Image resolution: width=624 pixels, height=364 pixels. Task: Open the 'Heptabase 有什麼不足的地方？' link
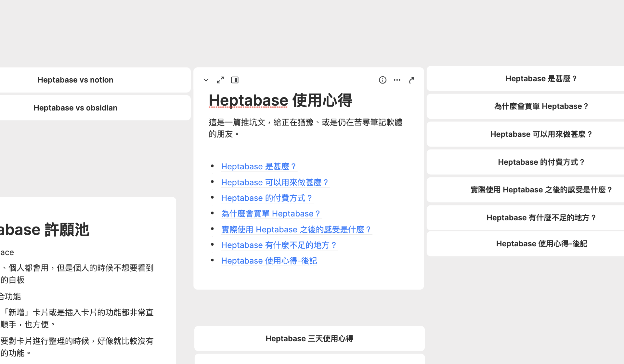click(x=279, y=245)
